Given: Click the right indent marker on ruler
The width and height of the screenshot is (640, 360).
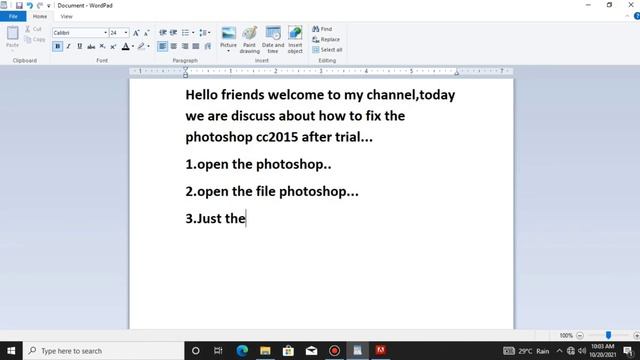Looking at the screenshot, I should pyautogui.click(x=457, y=73).
